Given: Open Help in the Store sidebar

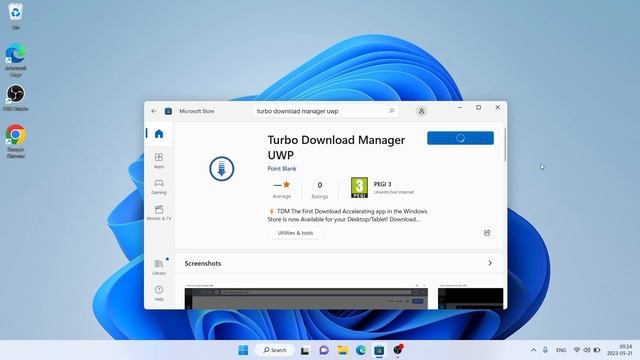Looking at the screenshot, I should coord(159,293).
